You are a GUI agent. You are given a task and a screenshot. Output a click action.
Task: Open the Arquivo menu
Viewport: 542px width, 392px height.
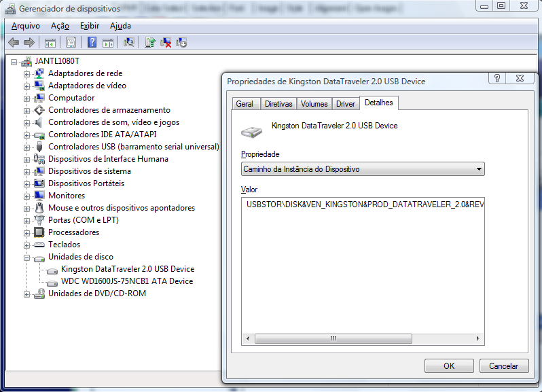coord(26,26)
